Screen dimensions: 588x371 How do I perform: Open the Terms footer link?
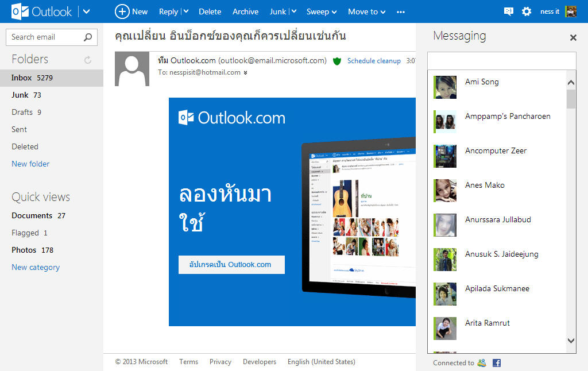188,362
